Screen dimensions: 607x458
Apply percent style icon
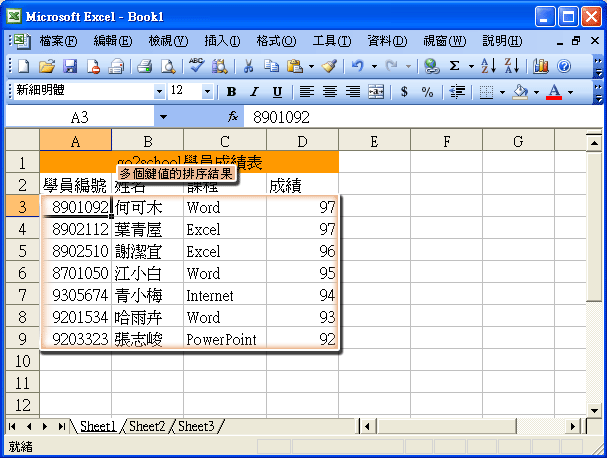(427, 92)
